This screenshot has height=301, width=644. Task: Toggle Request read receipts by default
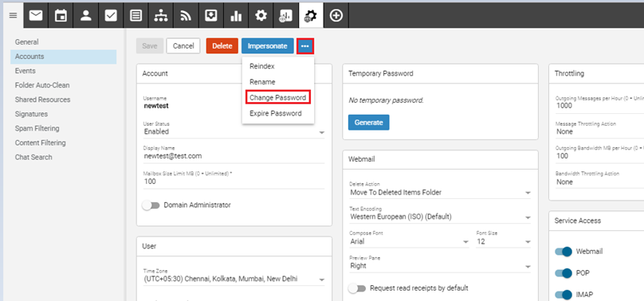[x=357, y=288]
